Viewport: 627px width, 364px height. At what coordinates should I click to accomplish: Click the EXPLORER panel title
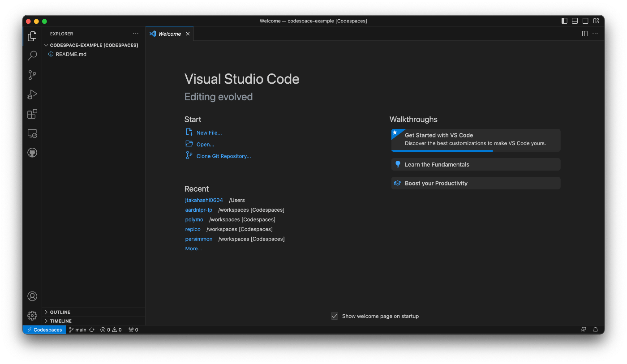point(62,34)
